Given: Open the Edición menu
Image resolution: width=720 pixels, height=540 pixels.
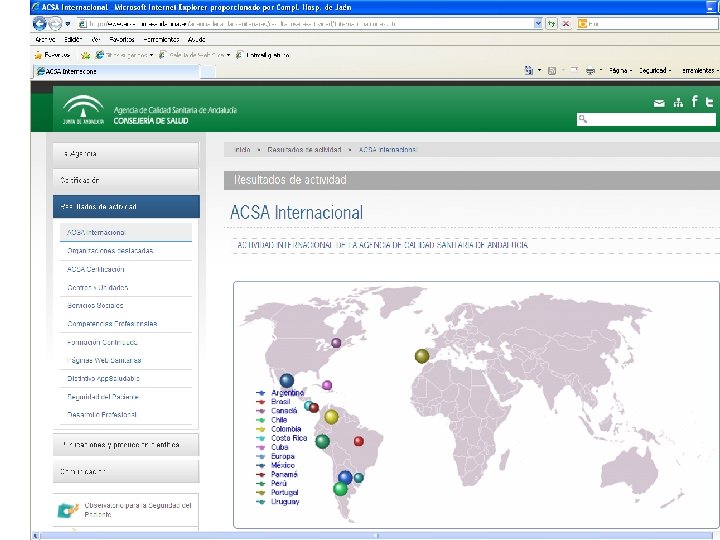Looking at the screenshot, I should [73, 39].
